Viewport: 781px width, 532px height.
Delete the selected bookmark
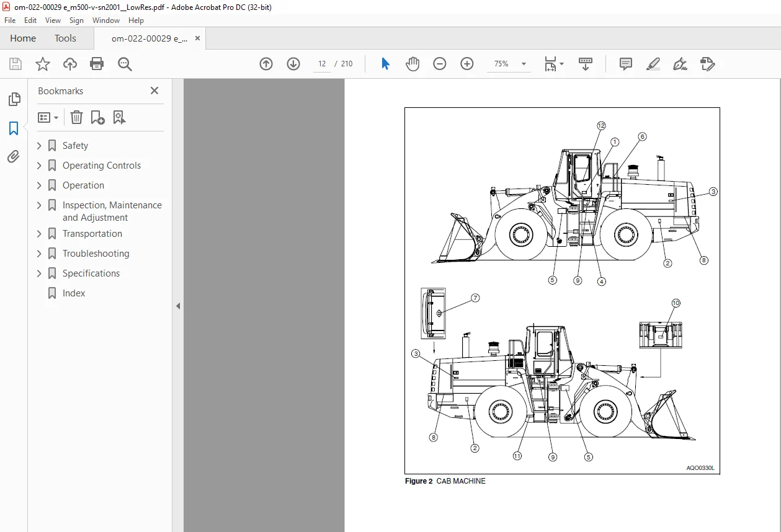76,117
